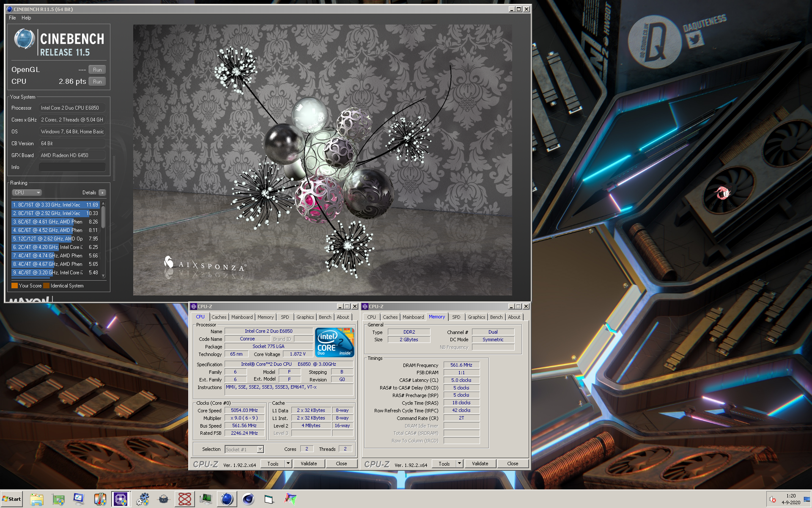Open Caches tab in right CPU-Z window
Viewport: 812px width, 508px height.
(390, 317)
